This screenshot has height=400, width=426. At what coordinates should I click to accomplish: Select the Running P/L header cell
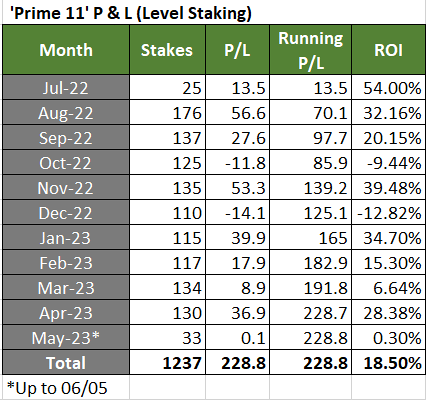click(x=310, y=50)
